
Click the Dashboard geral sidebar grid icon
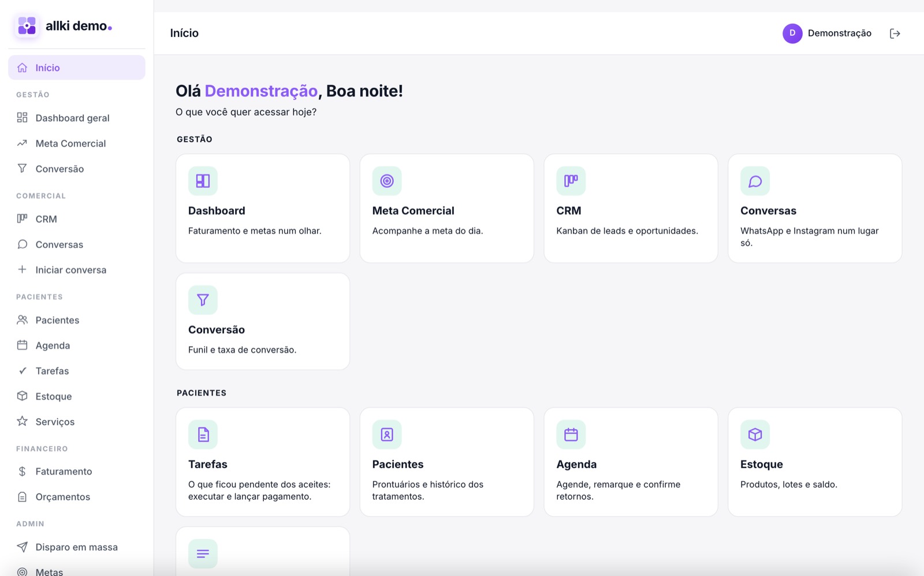click(23, 118)
